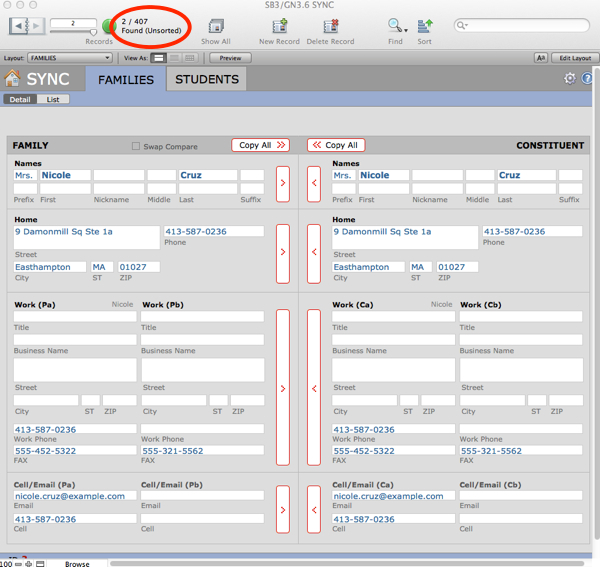The height and width of the screenshot is (567, 600).
Task: Toggle the formatting bar Aa button
Action: click(541, 58)
